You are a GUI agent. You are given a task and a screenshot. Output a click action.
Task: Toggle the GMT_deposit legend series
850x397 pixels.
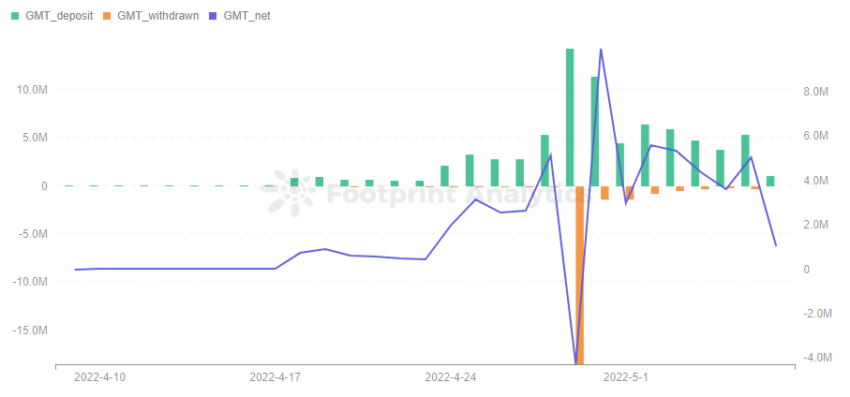click(52, 16)
